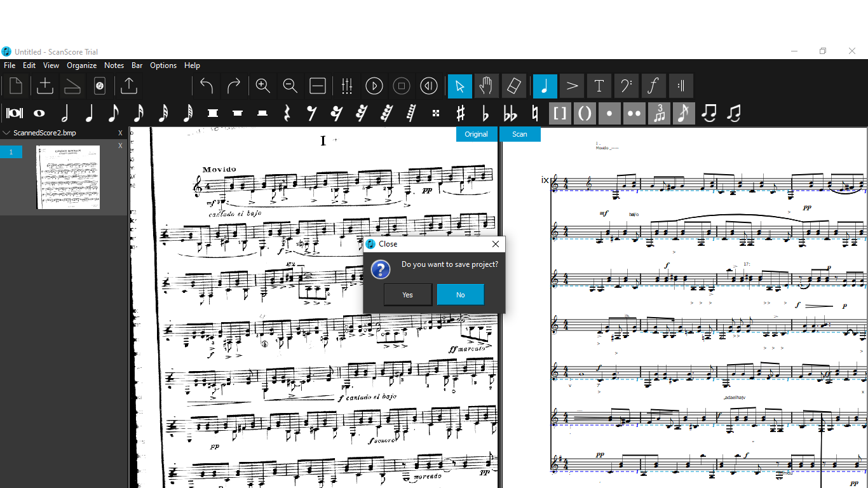Redo the last undone action
868x488 pixels.
[x=234, y=86]
